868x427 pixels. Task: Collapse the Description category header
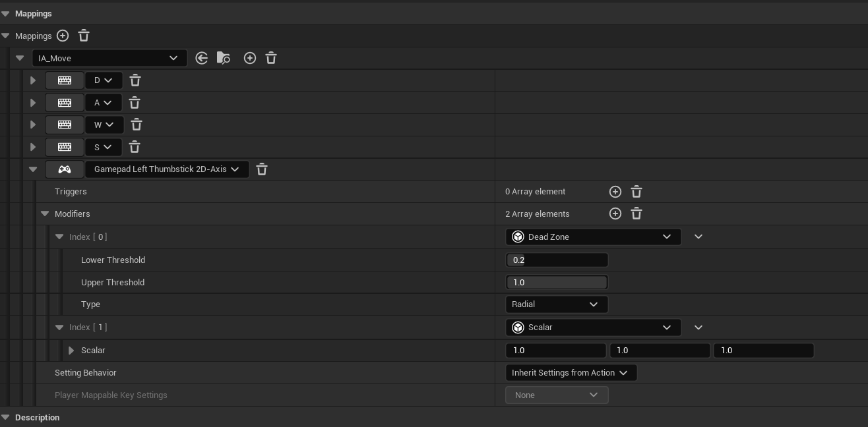coord(5,418)
